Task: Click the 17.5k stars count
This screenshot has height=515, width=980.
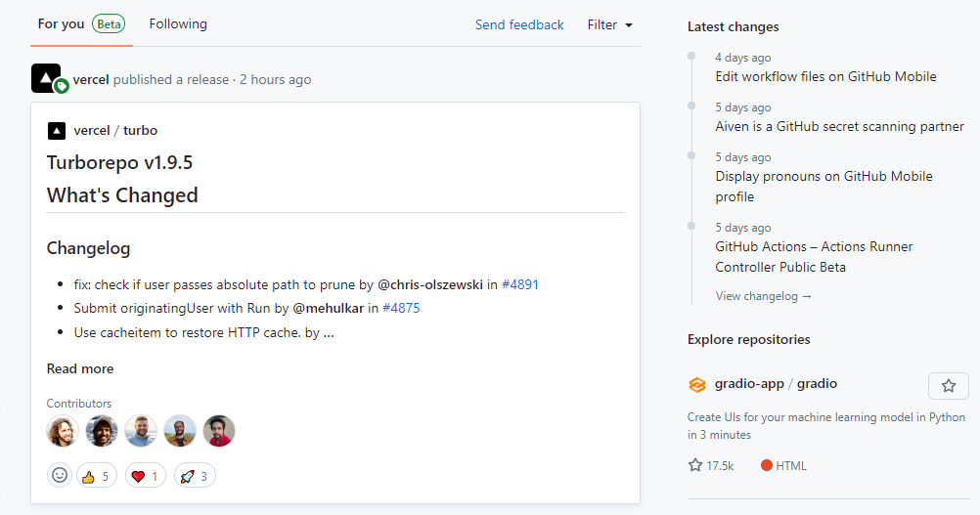Action: [711, 466]
